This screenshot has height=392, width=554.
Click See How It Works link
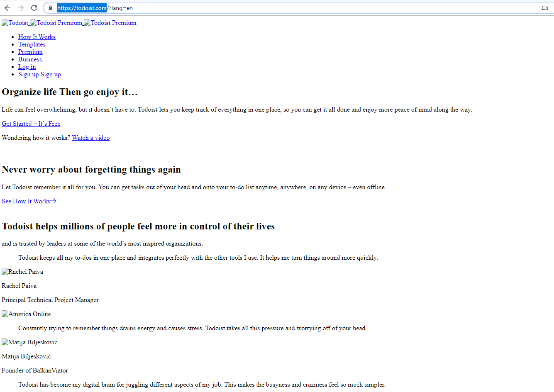26,201
